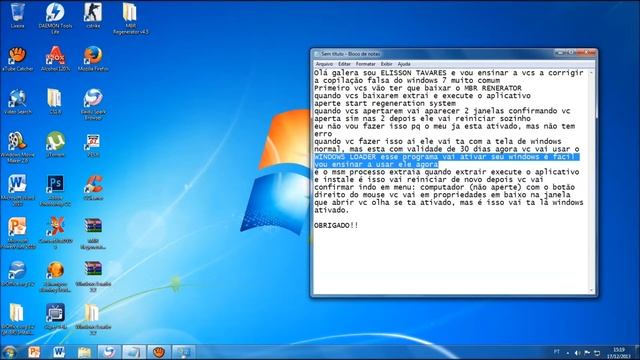The image size is (640, 360).
Task: Select the OpenOffice seagull desktop shortcut
Action: coord(17,273)
